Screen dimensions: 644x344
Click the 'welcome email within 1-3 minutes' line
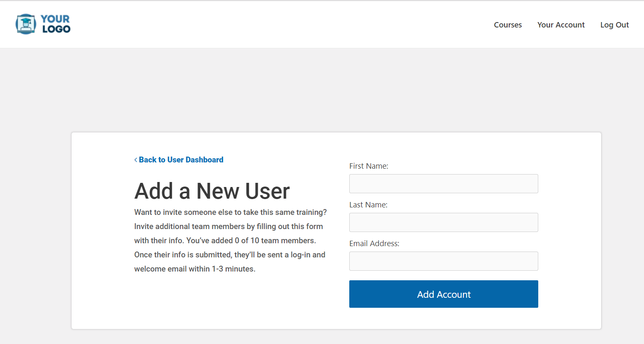pyautogui.click(x=195, y=269)
